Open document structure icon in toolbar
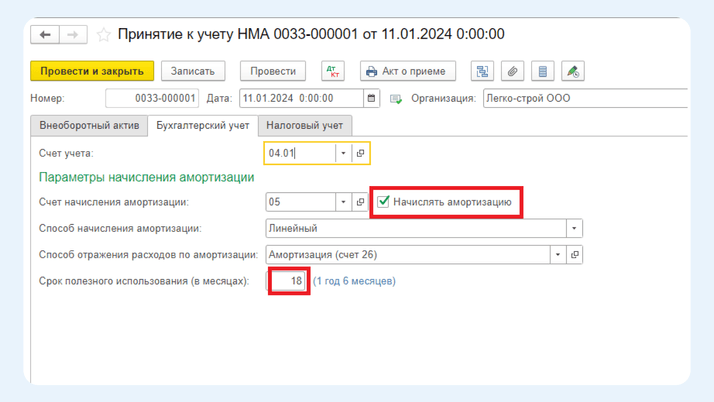 click(482, 71)
